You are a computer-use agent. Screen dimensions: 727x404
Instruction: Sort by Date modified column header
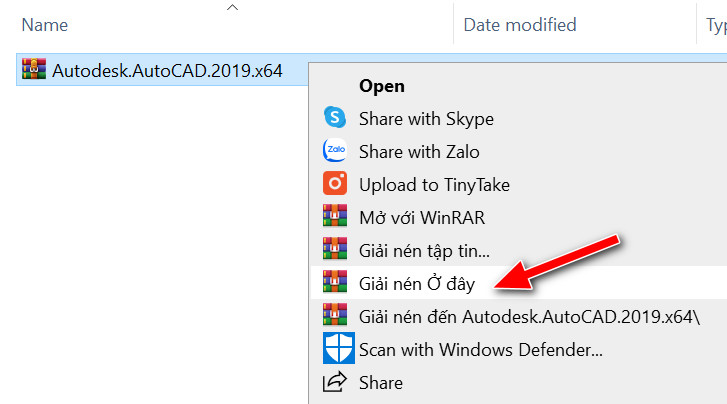519,25
